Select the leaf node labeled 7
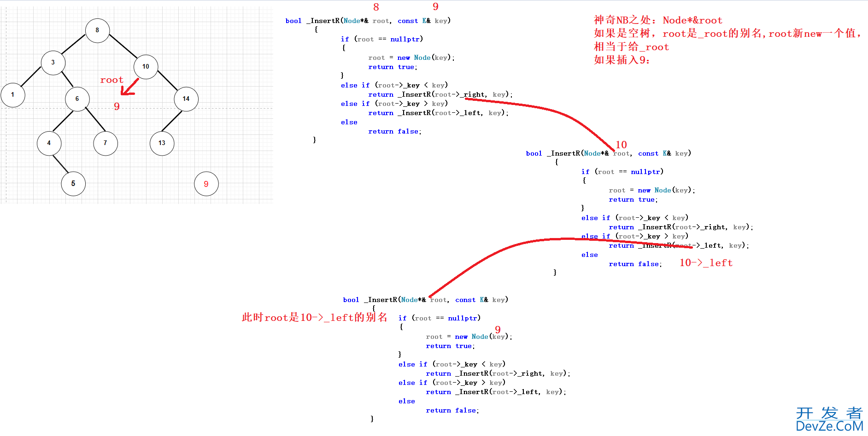Image resolution: width=868 pixels, height=436 pixels. pyautogui.click(x=105, y=143)
